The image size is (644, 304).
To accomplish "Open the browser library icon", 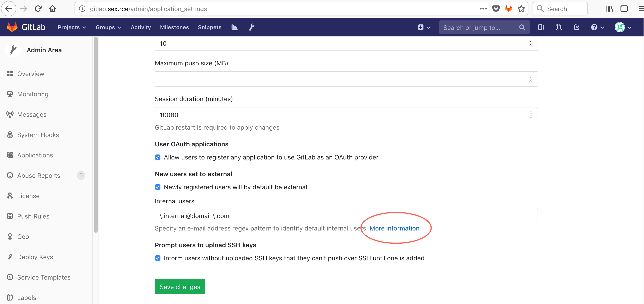I will [609, 9].
